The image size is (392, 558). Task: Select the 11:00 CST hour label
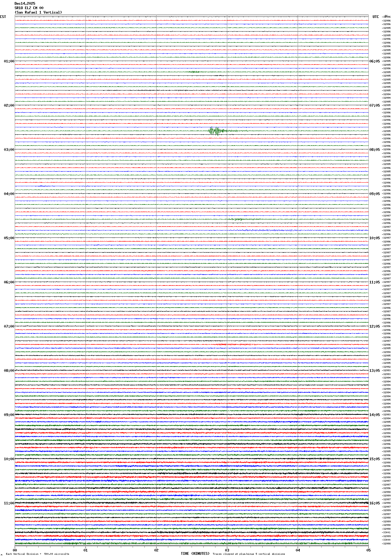(x=9, y=503)
